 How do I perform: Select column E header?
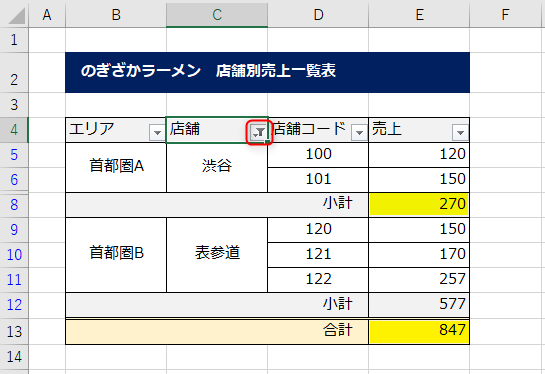pyautogui.click(x=419, y=15)
